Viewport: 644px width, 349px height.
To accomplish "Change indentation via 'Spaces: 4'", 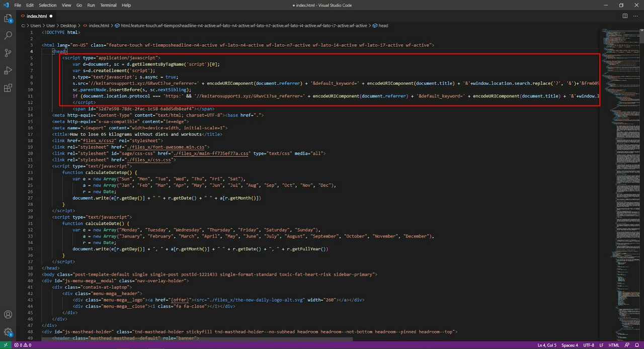I will click(570, 345).
